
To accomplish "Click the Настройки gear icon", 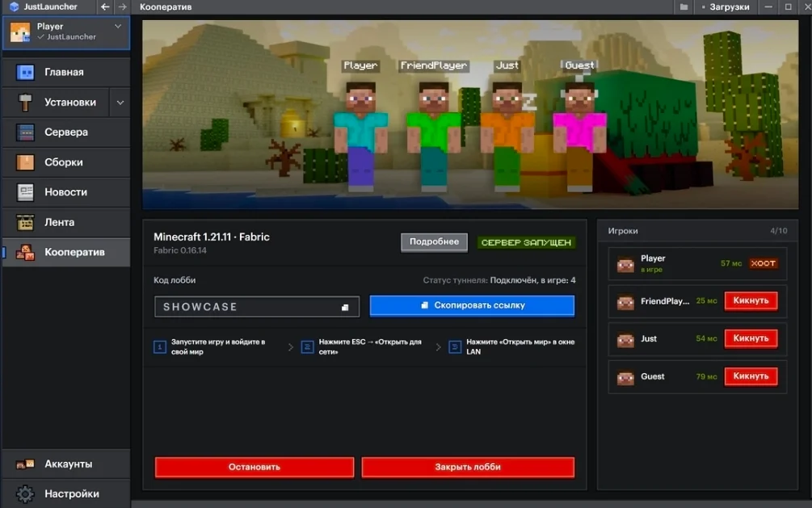I will pyautogui.click(x=25, y=494).
